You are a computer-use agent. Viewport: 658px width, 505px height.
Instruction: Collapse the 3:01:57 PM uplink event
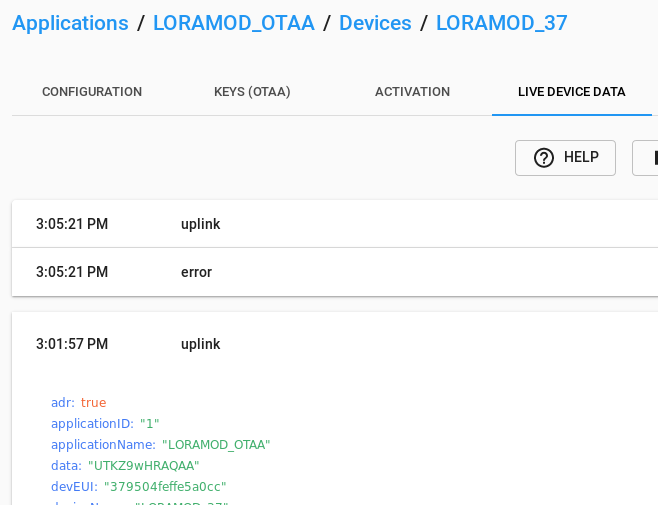pos(335,344)
